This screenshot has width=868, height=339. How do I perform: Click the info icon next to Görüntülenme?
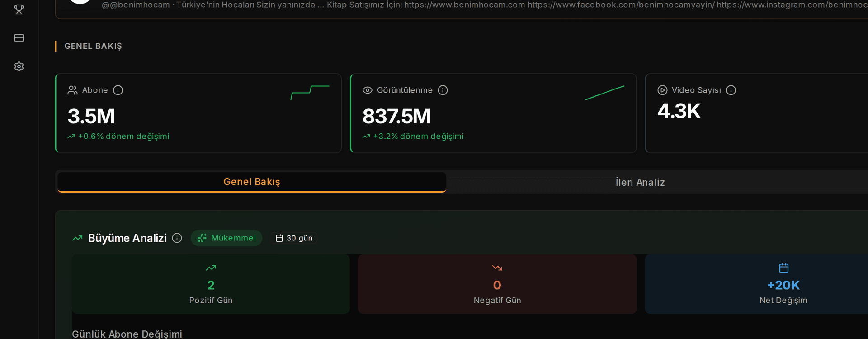443,90
